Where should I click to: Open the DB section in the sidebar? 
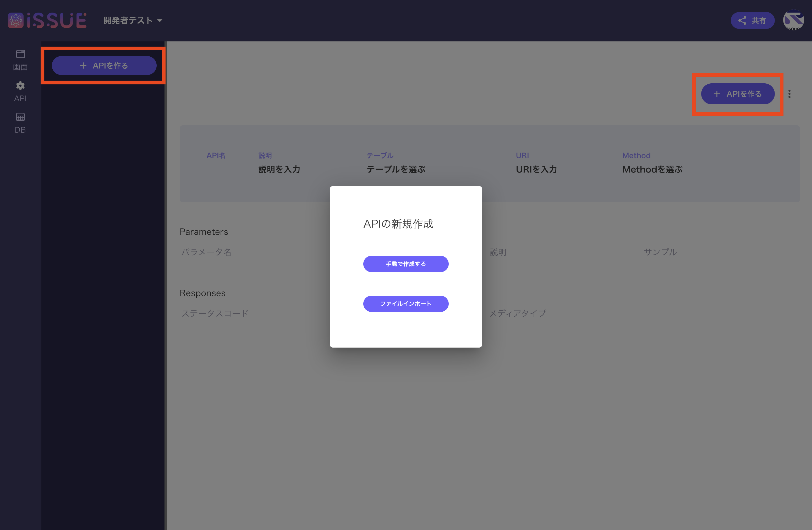coord(20,123)
